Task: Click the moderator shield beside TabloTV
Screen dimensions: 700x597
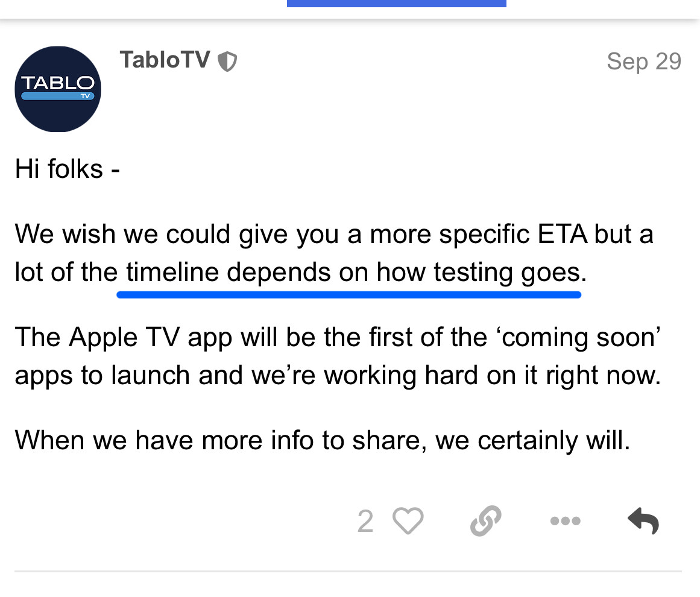Action: (x=227, y=62)
